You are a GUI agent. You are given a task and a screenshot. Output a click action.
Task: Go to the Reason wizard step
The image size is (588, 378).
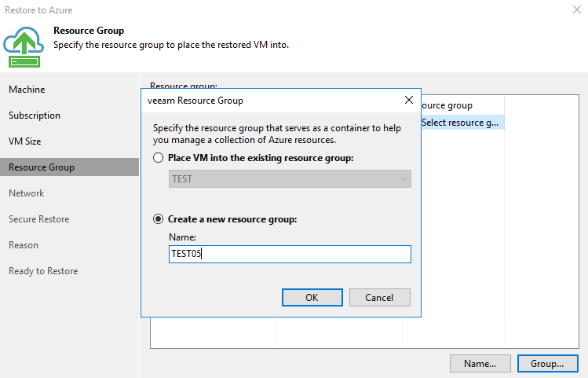(24, 244)
